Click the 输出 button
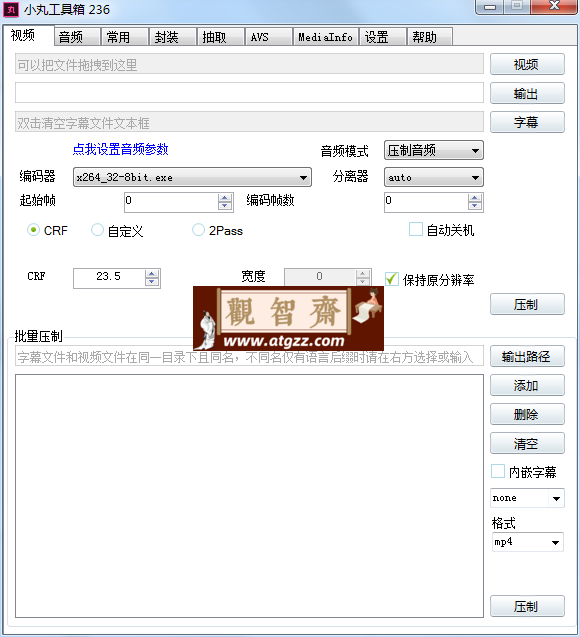 [527, 93]
